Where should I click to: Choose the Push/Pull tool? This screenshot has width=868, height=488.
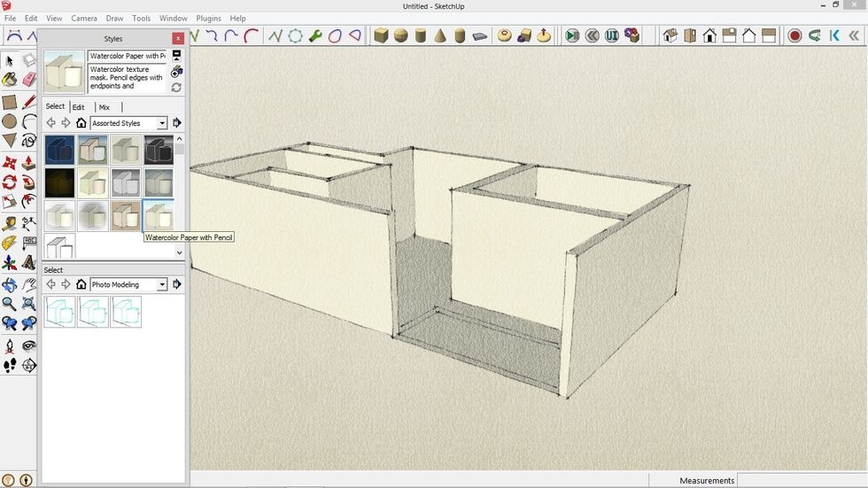pyautogui.click(x=28, y=163)
